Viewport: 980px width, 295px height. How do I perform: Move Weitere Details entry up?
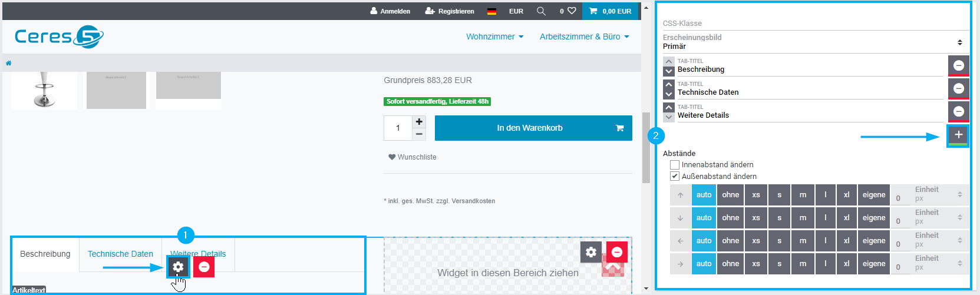668,107
